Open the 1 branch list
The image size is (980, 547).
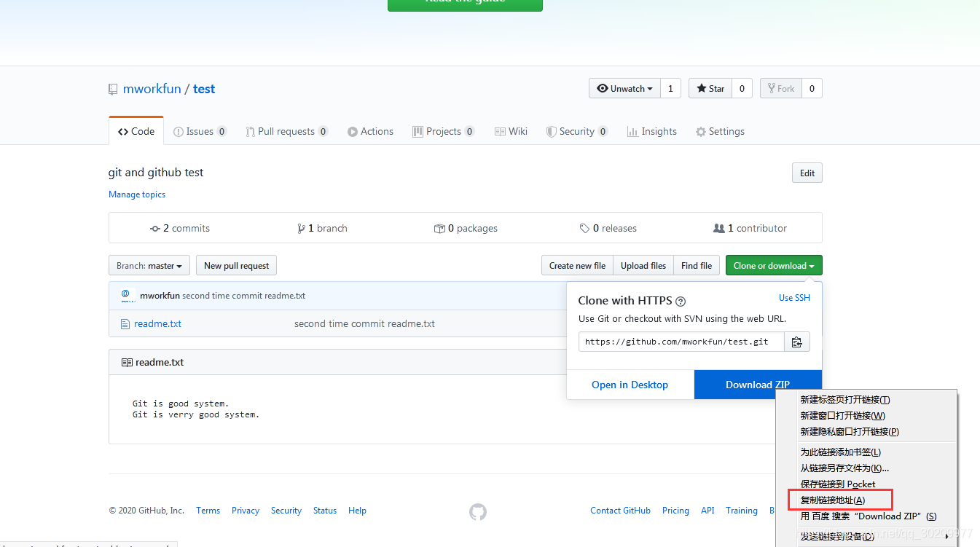tap(322, 228)
